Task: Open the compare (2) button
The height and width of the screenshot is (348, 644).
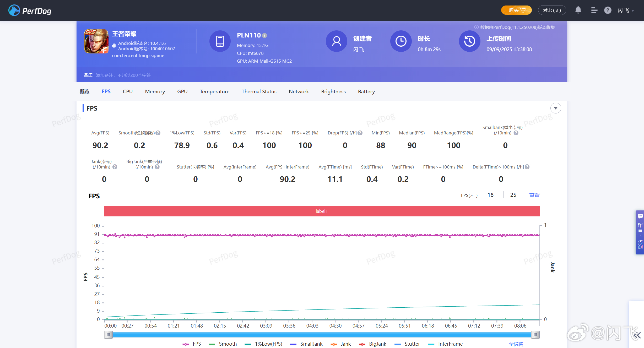Action: click(552, 10)
